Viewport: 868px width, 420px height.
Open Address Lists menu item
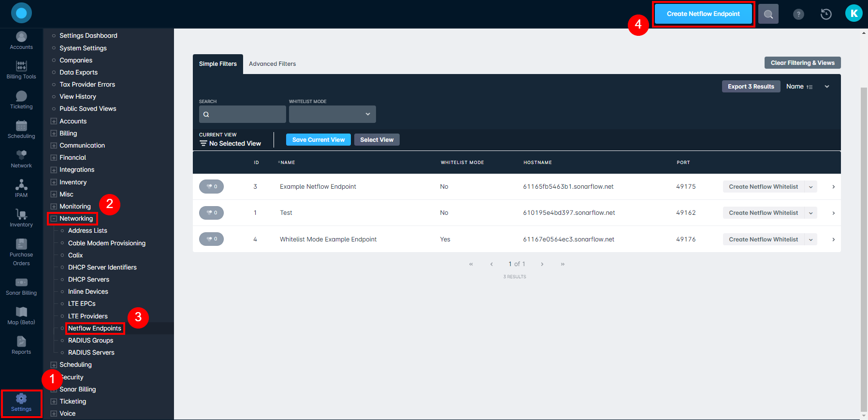pyautogui.click(x=88, y=231)
